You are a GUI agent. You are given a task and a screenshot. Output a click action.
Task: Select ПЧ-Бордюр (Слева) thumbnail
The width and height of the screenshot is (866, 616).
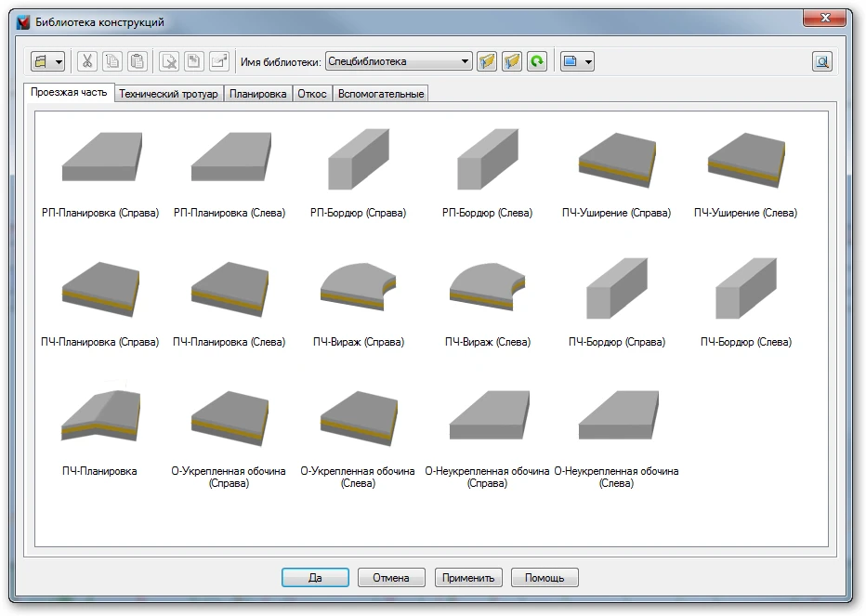point(746,288)
